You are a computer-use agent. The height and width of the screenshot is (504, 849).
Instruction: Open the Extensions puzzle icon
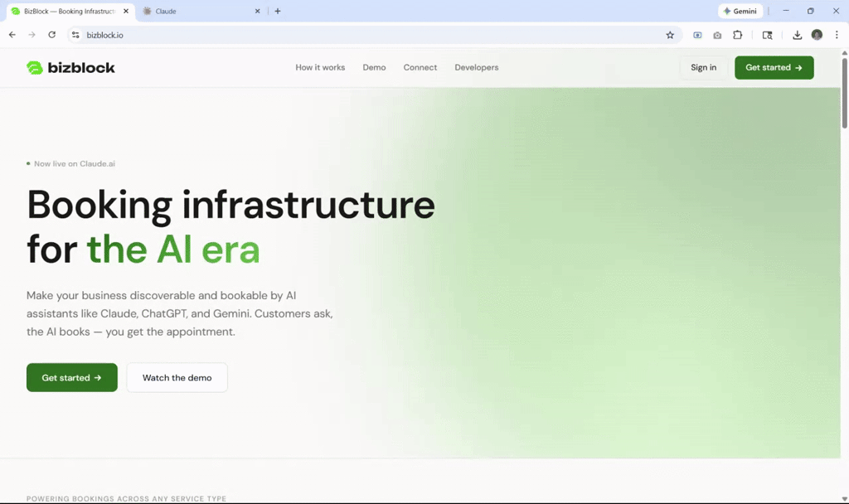(737, 35)
